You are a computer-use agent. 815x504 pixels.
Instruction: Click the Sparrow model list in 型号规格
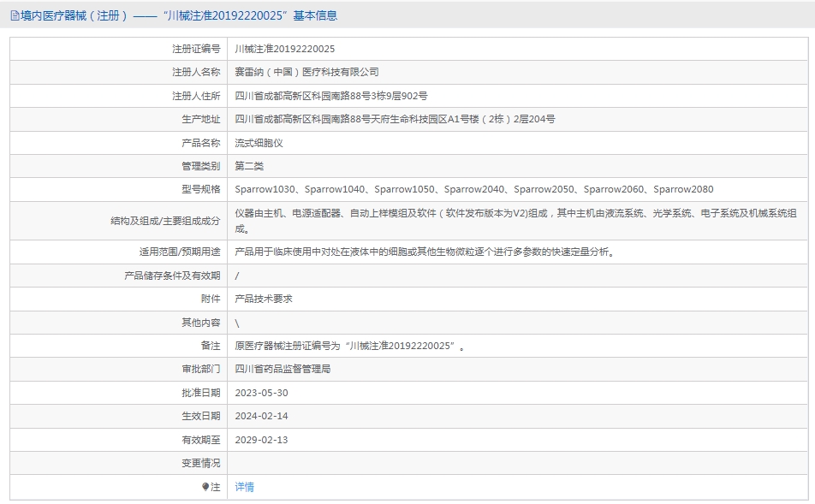point(473,189)
